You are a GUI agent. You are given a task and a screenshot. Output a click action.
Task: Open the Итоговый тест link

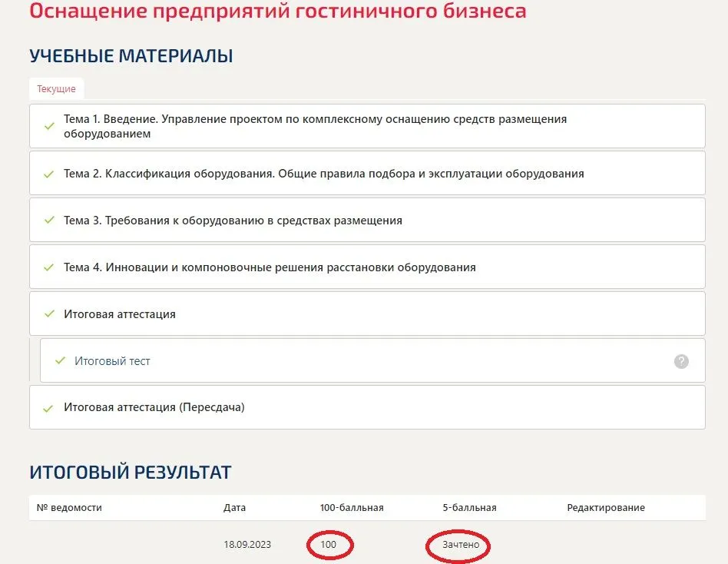pyautogui.click(x=112, y=361)
